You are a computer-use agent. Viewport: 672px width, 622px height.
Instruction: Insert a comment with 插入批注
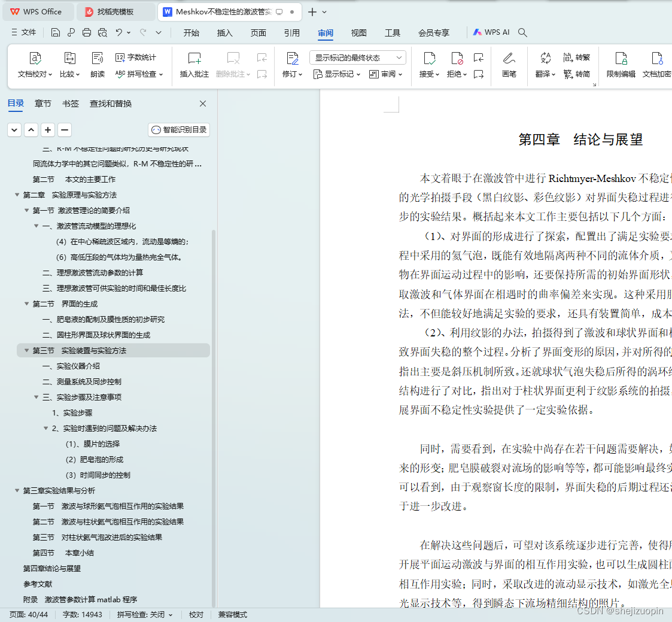tap(194, 65)
